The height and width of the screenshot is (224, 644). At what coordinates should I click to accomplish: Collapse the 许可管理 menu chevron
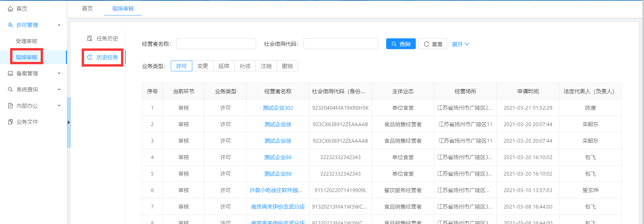click(59, 25)
